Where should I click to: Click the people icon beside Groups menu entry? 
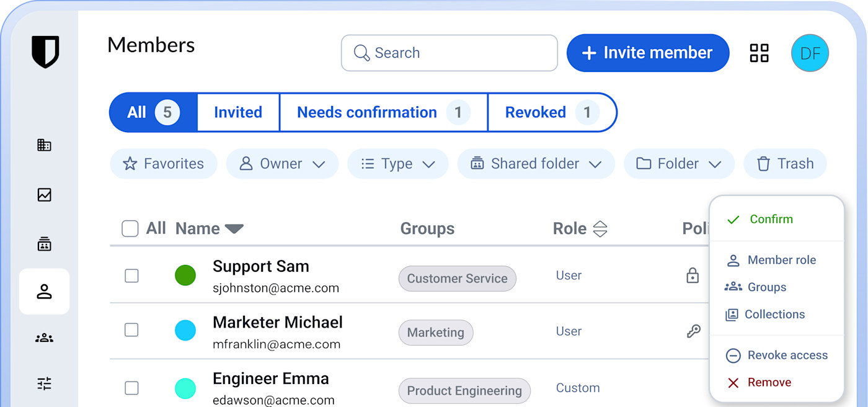(x=733, y=287)
